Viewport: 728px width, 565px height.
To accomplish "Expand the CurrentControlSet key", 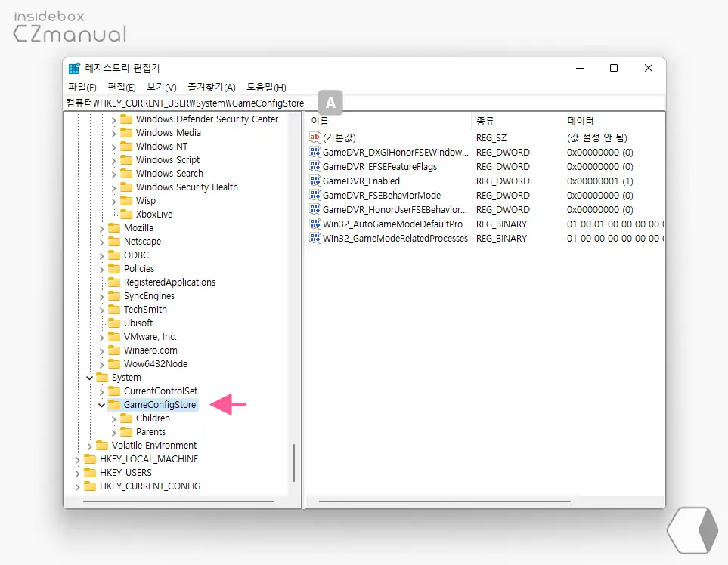I will [102, 391].
